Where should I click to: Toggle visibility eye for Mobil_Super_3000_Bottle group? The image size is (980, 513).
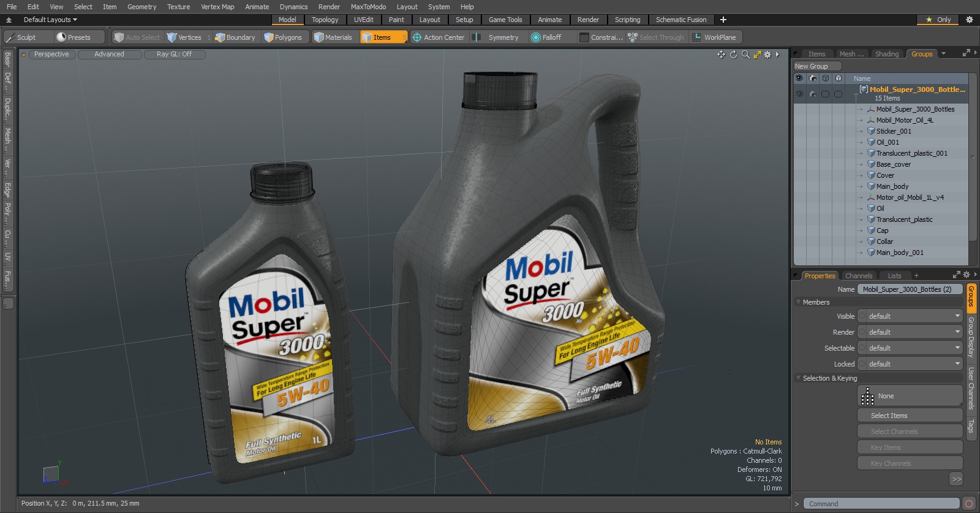point(799,94)
